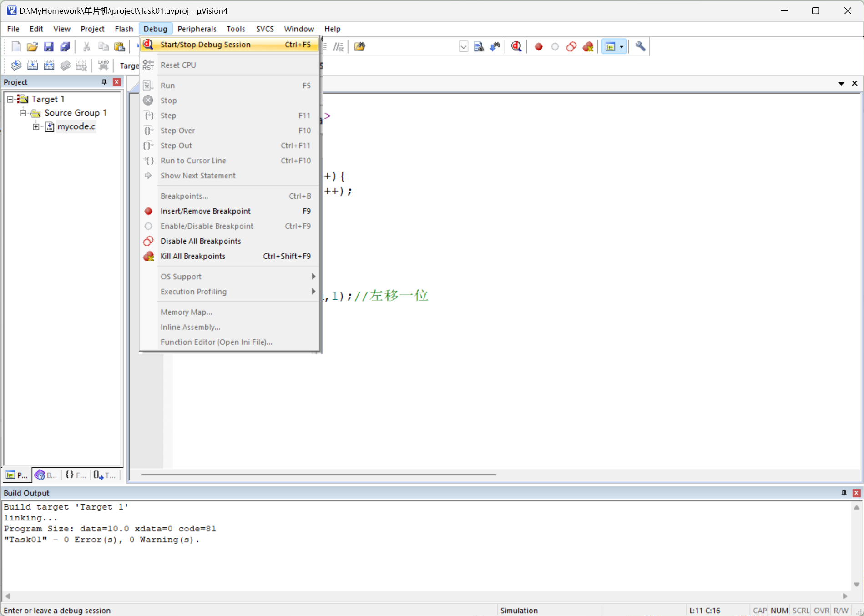The width and height of the screenshot is (864, 616).
Task: Close the active editor tab
Action: pos(854,83)
